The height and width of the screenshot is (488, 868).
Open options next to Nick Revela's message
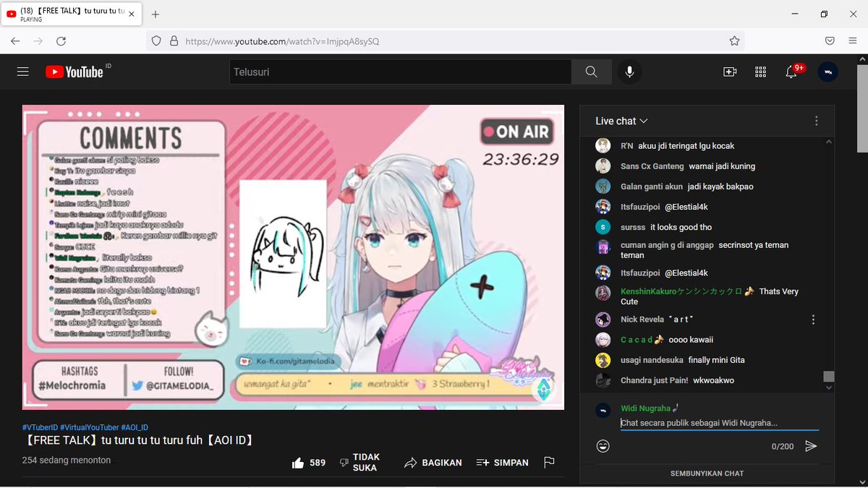tap(813, 320)
